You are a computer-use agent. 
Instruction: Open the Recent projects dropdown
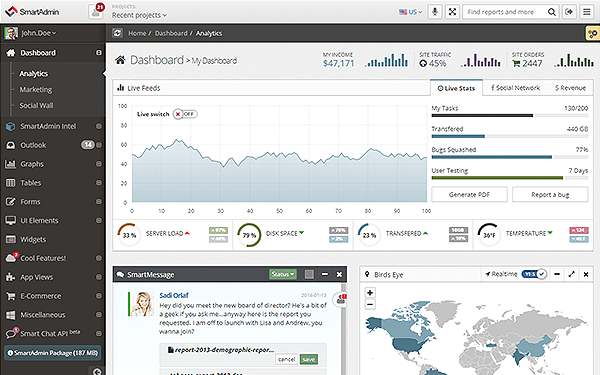click(x=139, y=15)
